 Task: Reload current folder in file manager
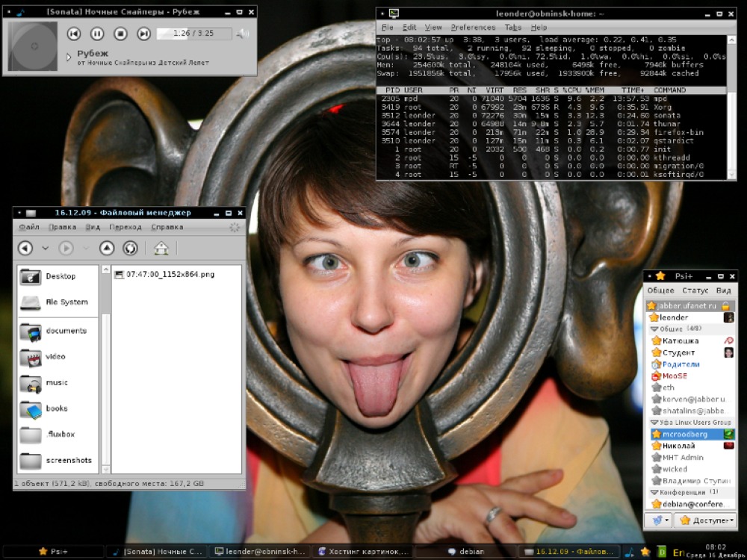[130, 248]
